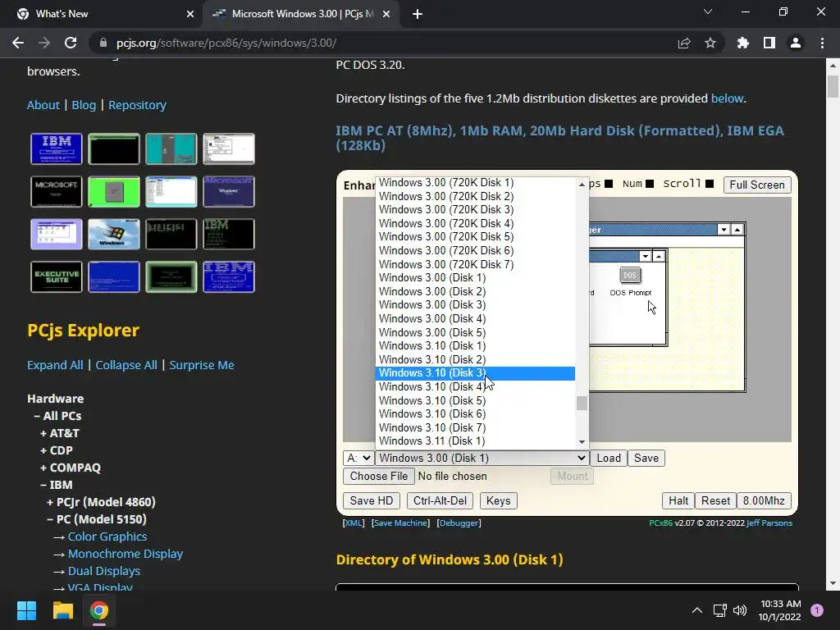Select Windows 3.00 (720K Disk 1) option
The width and height of the screenshot is (840, 630).
pos(476,182)
